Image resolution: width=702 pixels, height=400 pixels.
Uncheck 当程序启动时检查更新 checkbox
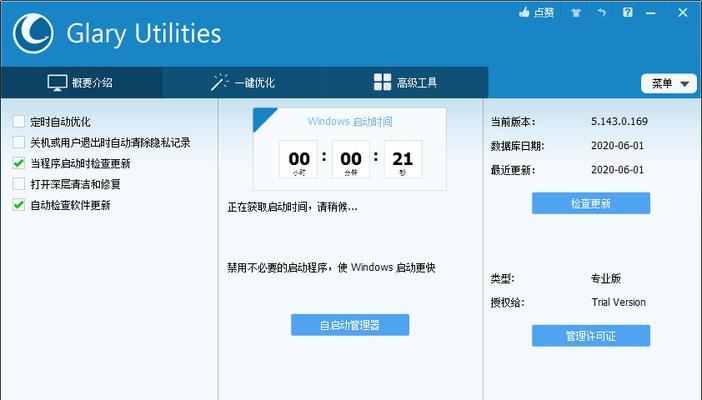(x=19, y=163)
